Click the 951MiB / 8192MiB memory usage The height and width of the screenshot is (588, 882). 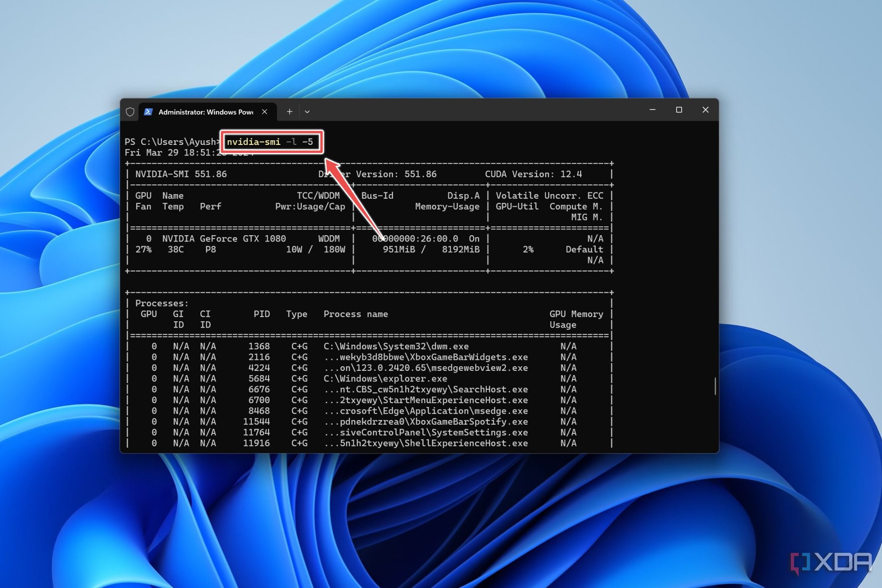pos(431,249)
